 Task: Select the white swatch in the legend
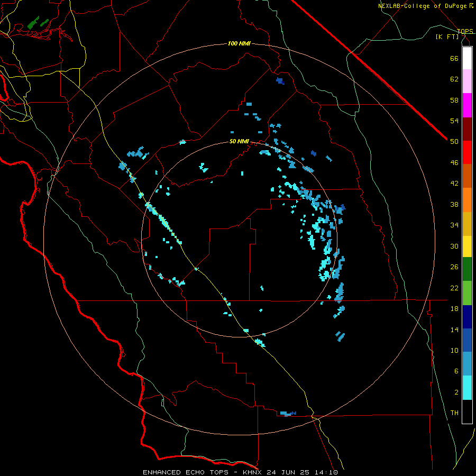467,58
